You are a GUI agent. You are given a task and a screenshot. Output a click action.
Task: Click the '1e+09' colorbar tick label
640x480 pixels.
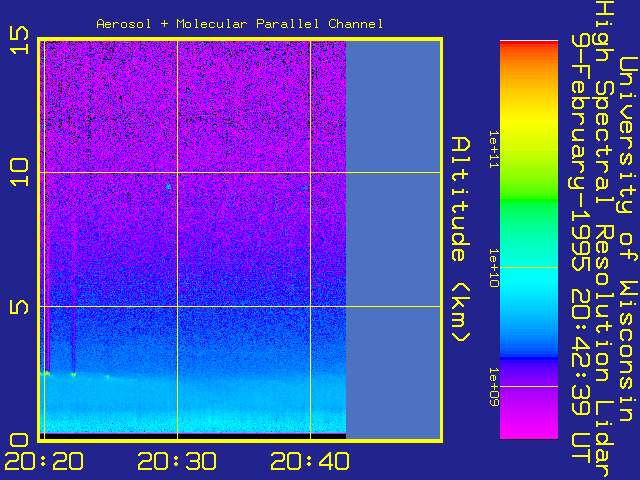click(493, 387)
